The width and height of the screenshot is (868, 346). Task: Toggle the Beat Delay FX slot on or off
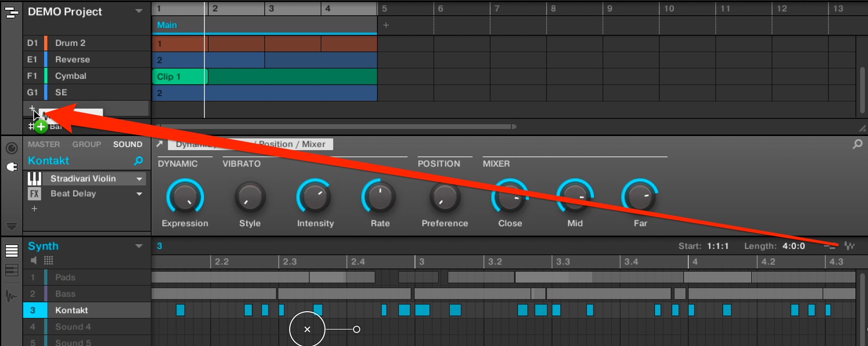coord(34,194)
